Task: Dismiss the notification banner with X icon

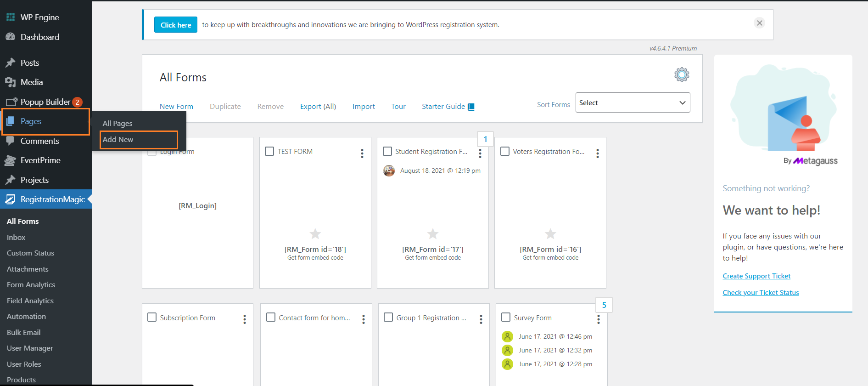Action: 759,23
